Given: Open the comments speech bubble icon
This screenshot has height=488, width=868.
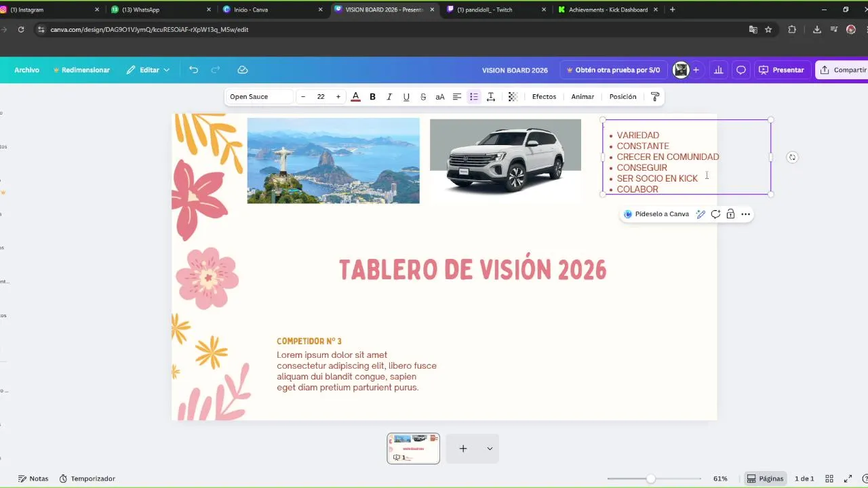Looking at the screenshot, I should (741, 70).
